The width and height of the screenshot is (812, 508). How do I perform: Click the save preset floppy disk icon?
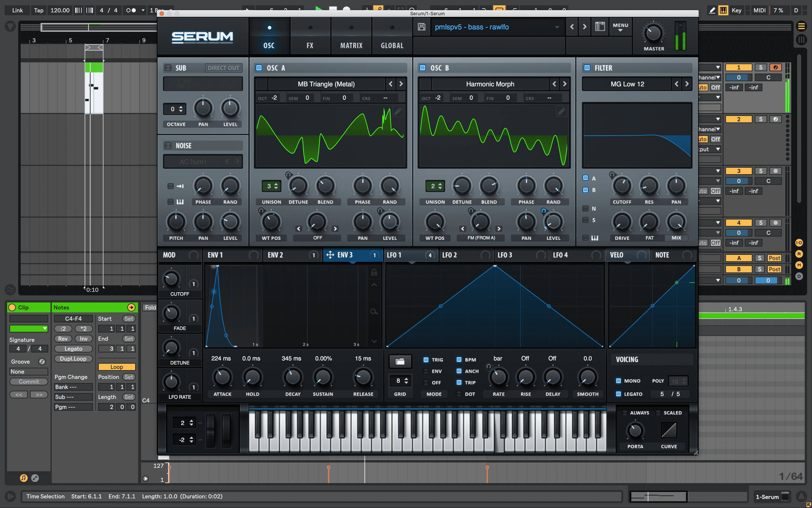(x=421, y=27)
